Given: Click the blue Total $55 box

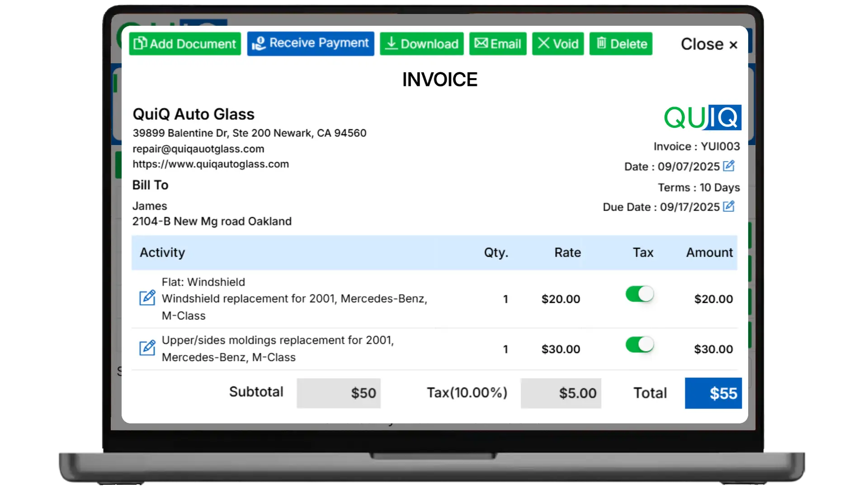Looking at the screenshot, I should (713, 393).
